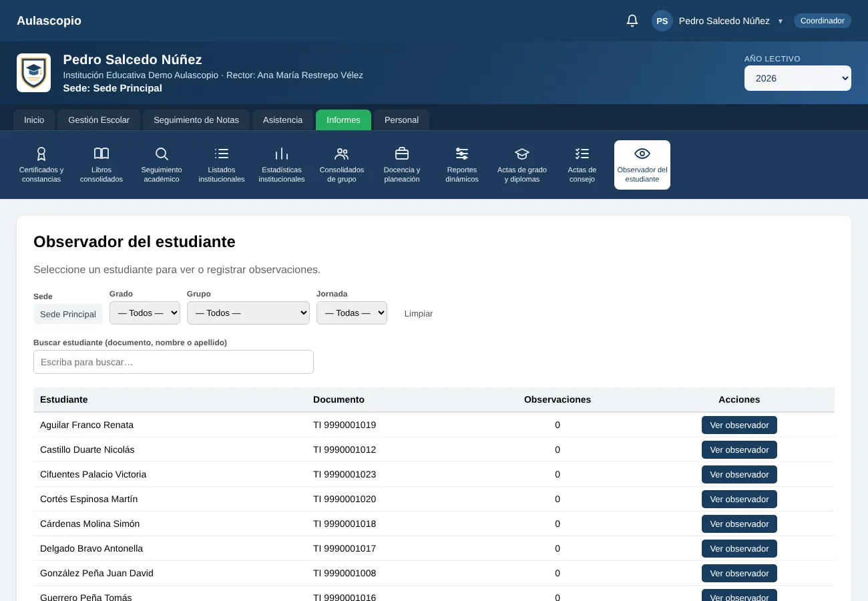
Task: Click the PS user avatar
Action: click(x=662, y=21)
